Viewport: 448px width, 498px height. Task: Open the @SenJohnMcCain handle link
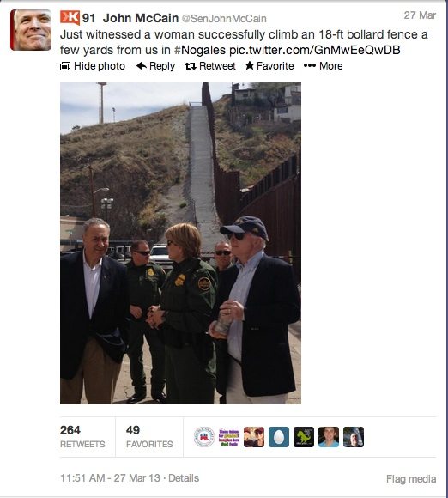224,19
